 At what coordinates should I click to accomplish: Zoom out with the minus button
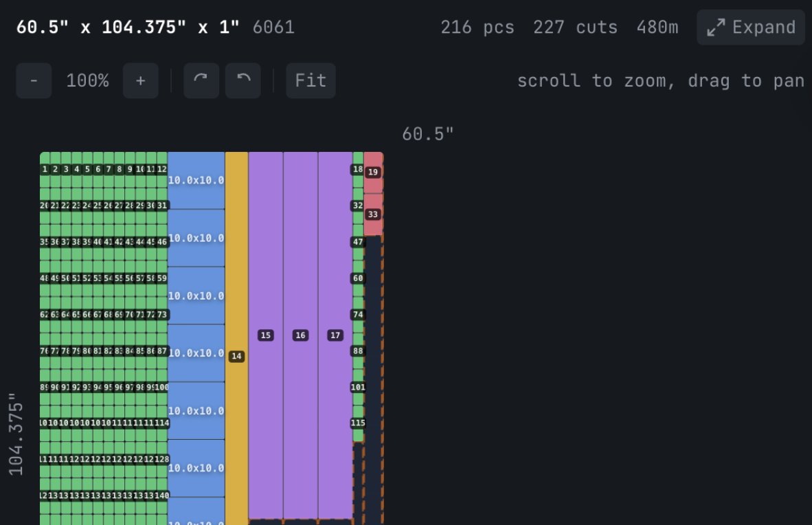34,80
